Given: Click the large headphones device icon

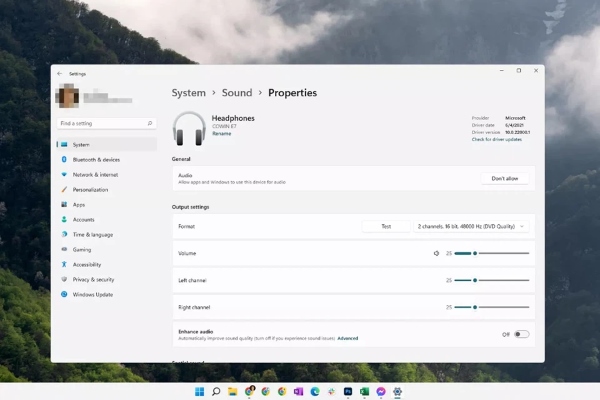Looking at the screenshot, I should [x=189, y=129].
